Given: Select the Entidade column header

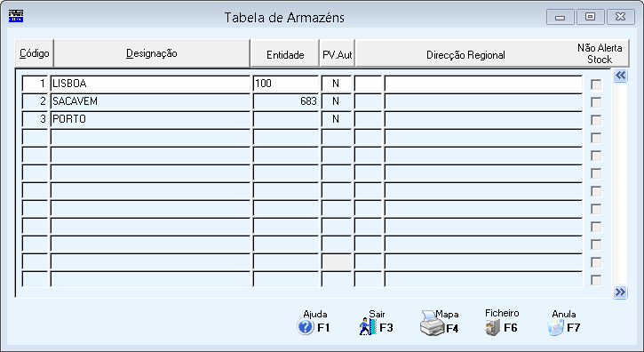Looking at the screenshot, I should [x=285, y=53].
